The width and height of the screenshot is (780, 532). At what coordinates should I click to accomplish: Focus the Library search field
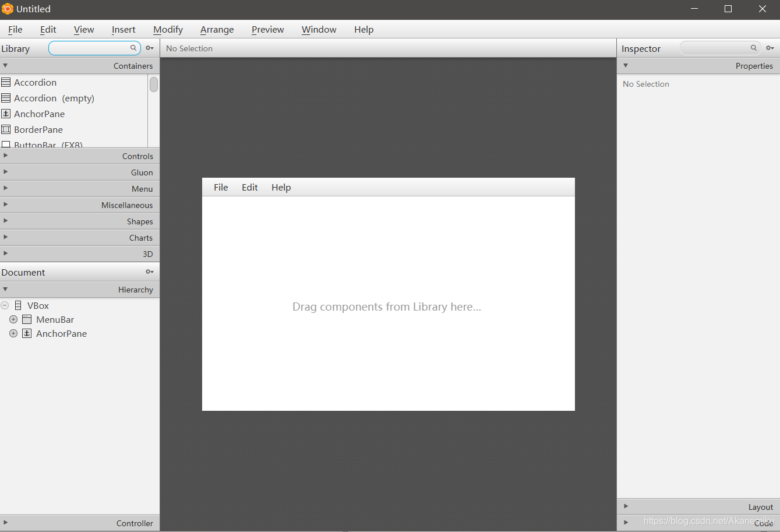tap(94, 48)
